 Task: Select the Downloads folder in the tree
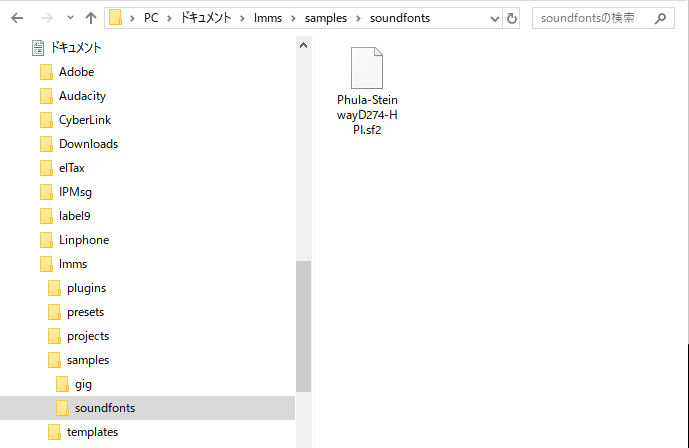[x=88, y=144]
